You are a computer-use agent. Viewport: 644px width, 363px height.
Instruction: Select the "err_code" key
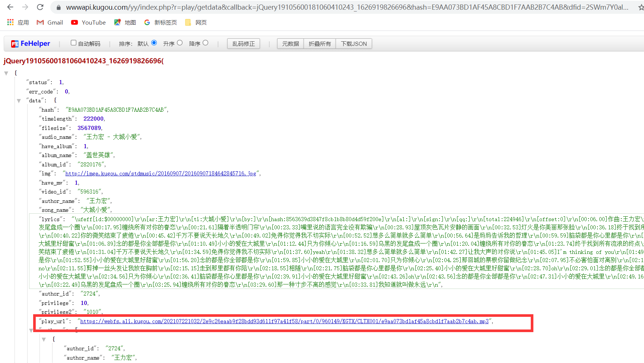[x=41, y=92]
